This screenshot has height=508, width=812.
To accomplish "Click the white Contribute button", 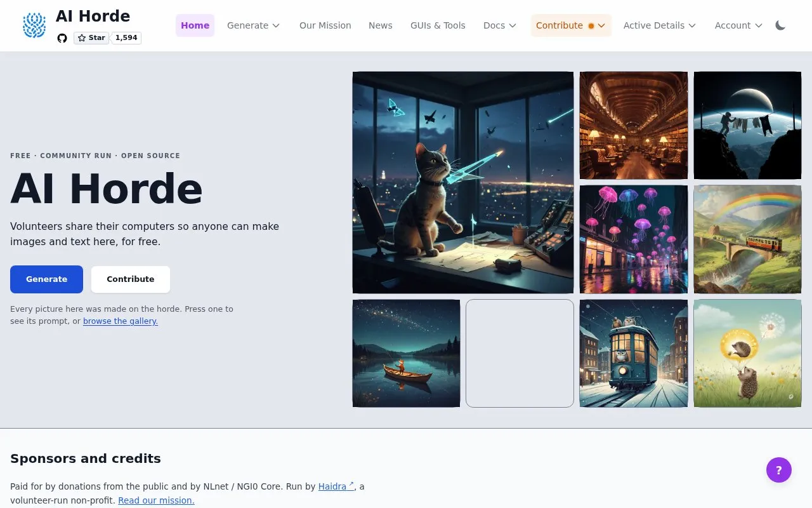I will [x=131, y=279].
